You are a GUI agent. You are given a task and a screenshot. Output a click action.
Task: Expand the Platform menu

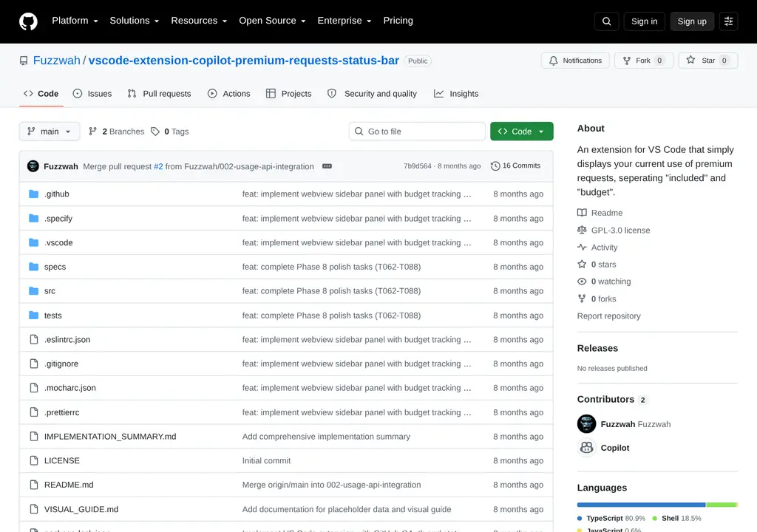[x=75, y=21]
